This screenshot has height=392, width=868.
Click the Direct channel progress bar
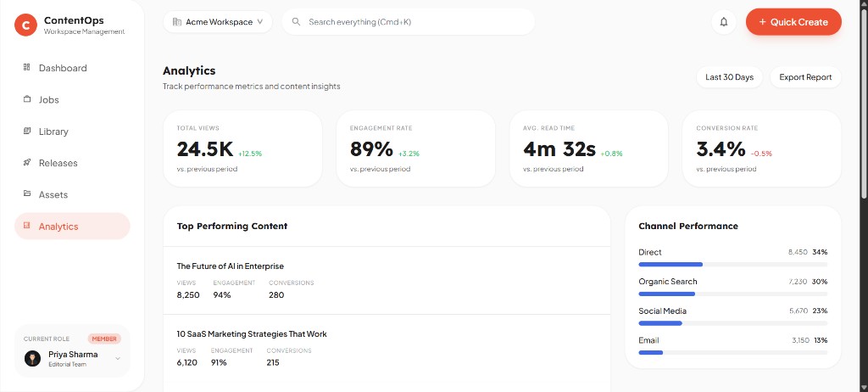733,265
